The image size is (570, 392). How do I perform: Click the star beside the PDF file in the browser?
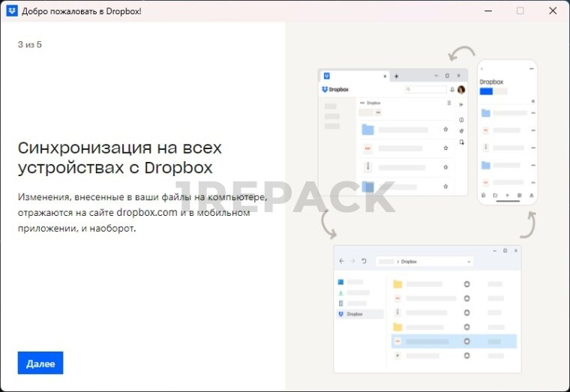445,148
